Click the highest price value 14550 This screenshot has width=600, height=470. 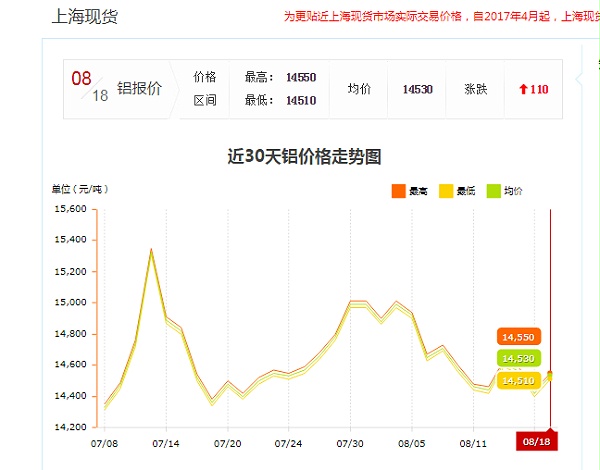point(301,77)
